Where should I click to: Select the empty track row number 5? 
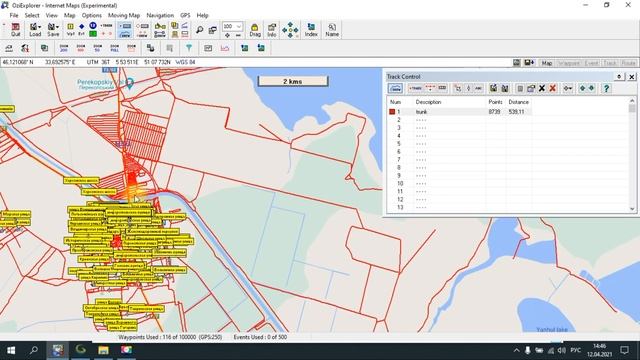tap(459, 144)
